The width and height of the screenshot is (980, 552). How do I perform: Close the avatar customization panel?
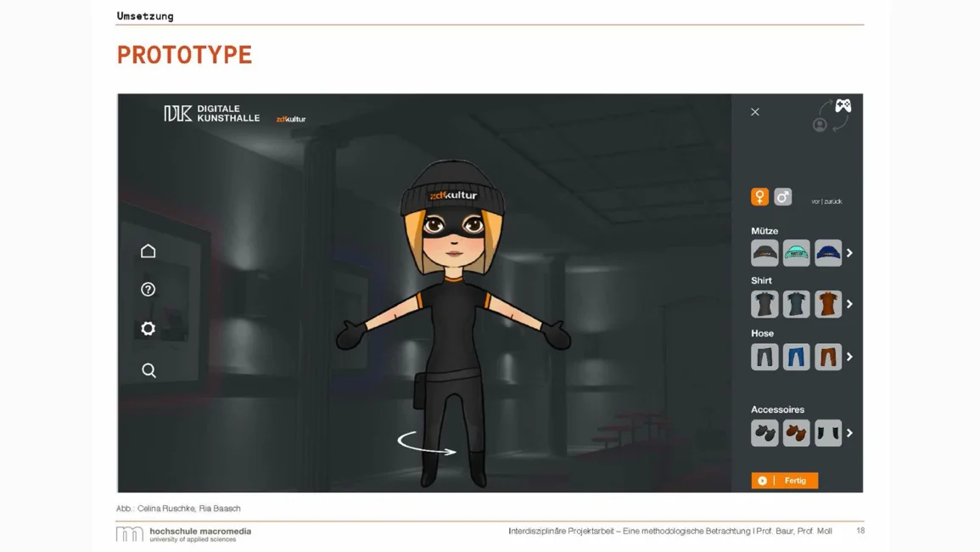click(755, 112)
